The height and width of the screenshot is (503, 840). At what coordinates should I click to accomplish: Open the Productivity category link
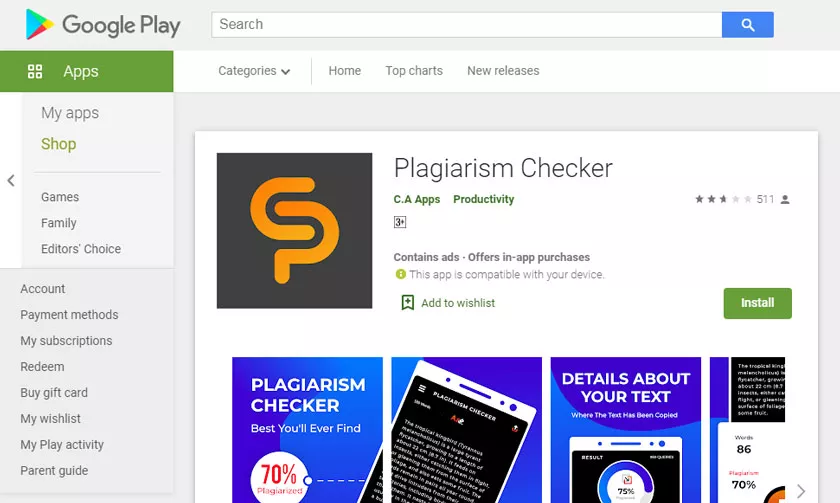click(x=483, y=199)
